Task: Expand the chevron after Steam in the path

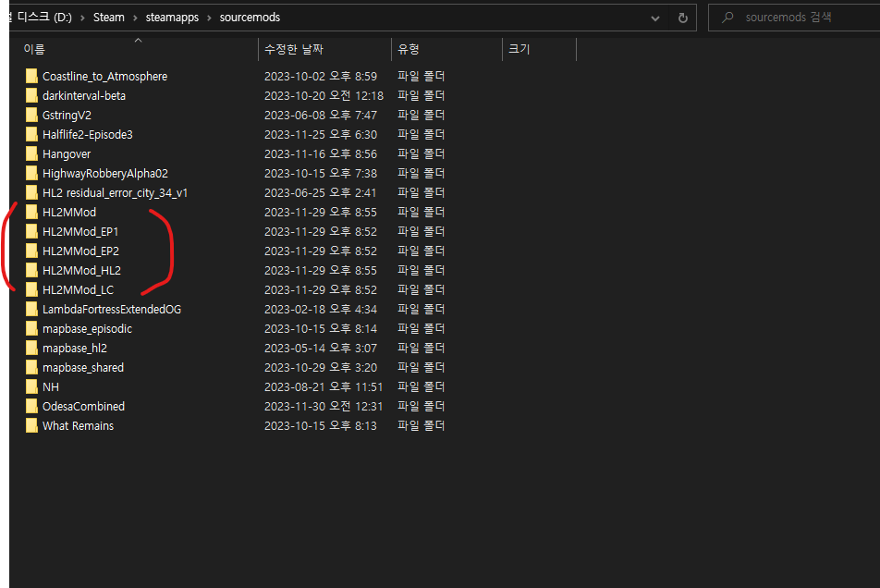Action: 135,18
